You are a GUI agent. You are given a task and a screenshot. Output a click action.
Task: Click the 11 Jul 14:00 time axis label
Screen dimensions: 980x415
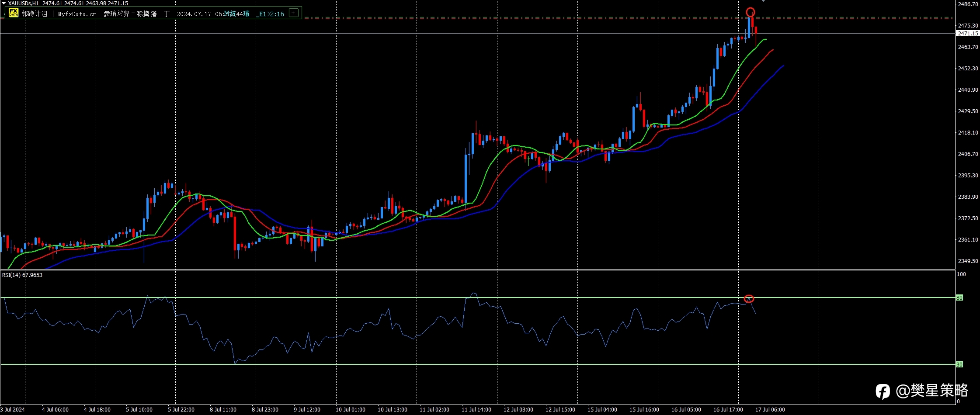coord(476,410)
